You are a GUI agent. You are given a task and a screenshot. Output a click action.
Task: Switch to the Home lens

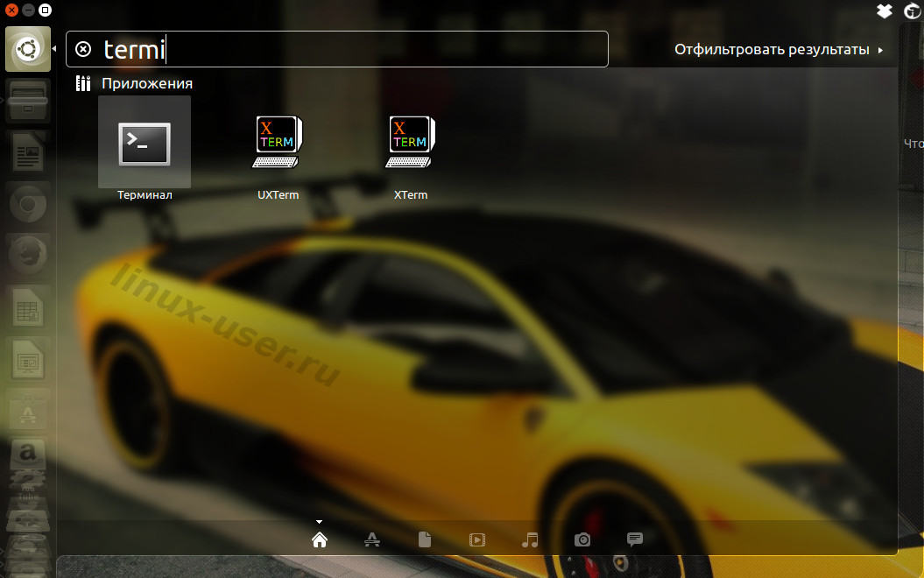(x=320, y=539)
